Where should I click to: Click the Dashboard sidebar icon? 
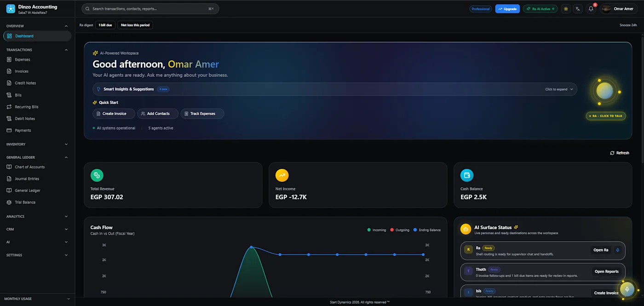(x=10, y=36)
